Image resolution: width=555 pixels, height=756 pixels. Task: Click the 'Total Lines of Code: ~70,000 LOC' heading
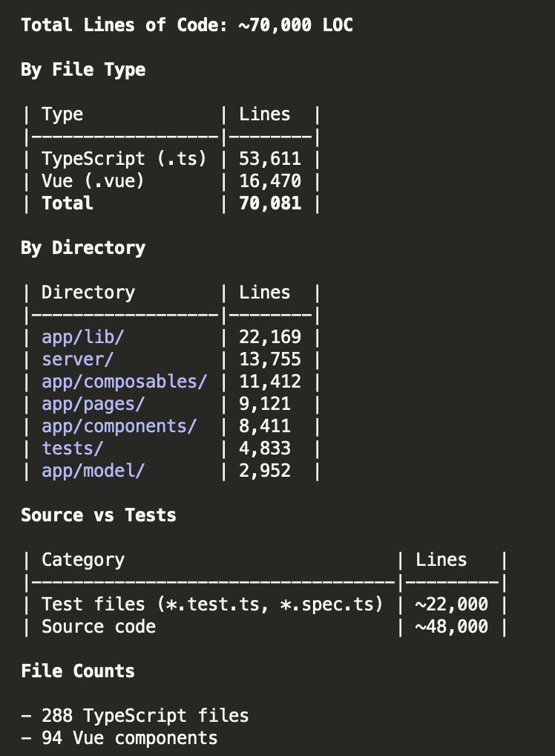click(187, 25)
